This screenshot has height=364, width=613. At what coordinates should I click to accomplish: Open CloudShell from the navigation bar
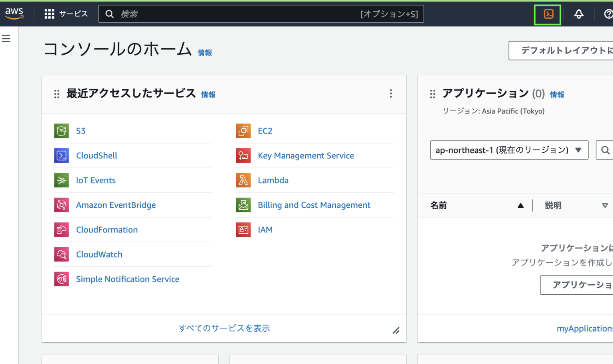click(x=547, y=14)
